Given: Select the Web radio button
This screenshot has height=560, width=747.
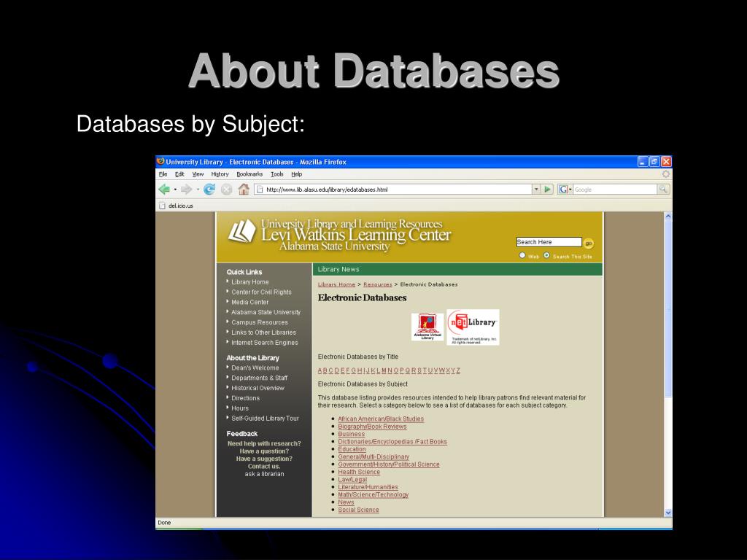Looking at the screenshot, I should [522, 256].
